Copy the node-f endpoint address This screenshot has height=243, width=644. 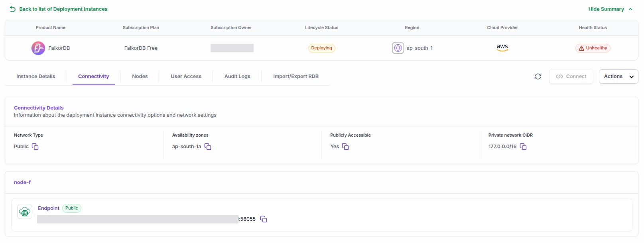[x=264, y=219]
